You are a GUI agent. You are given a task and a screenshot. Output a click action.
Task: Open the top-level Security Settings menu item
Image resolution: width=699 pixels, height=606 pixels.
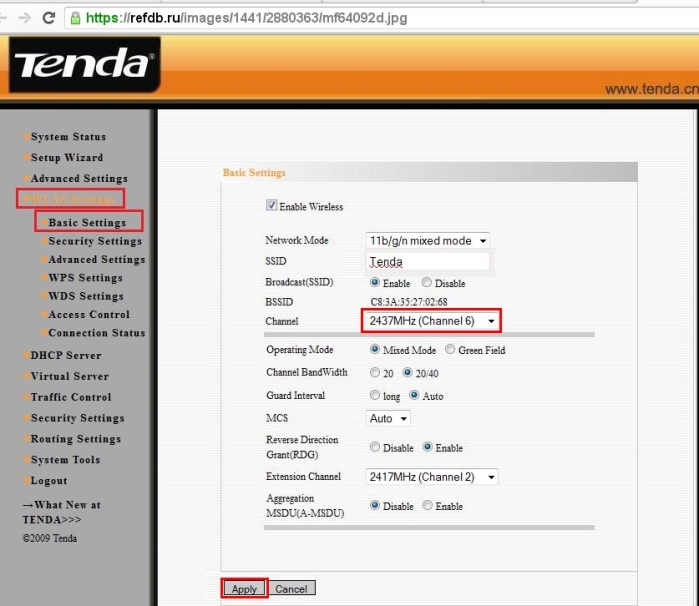pos(78,418)
